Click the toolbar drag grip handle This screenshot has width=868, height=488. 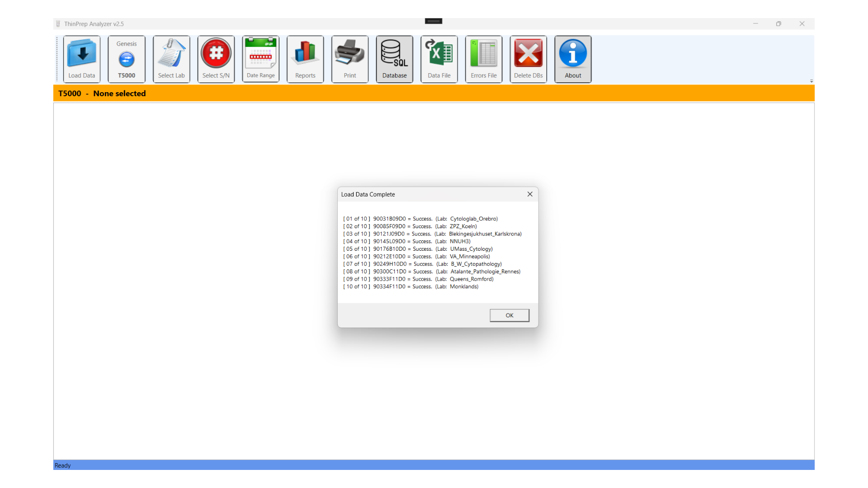coord(57,59)
